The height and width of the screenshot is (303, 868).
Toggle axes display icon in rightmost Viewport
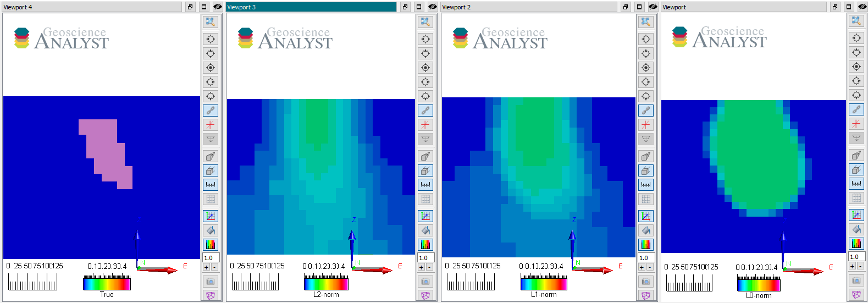tap(856, 215)
